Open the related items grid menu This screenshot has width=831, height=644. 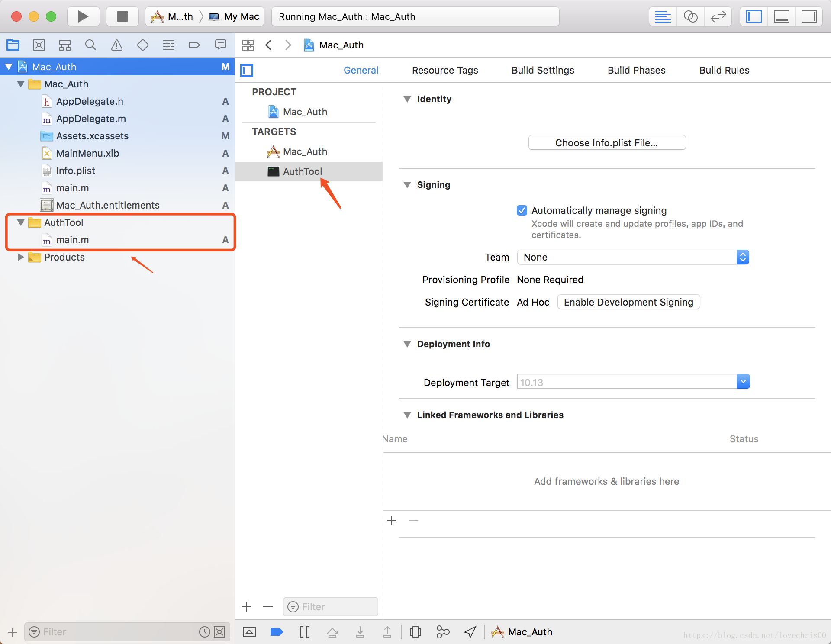(248, 45)
